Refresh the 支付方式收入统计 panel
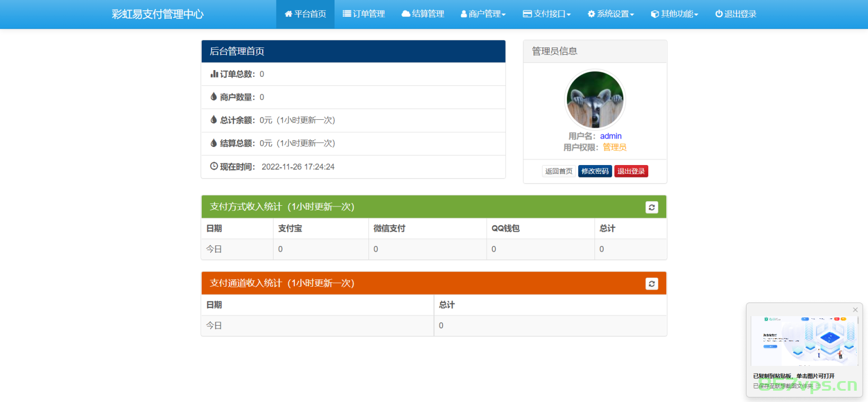The image size is (868, 402). point(652,207)
